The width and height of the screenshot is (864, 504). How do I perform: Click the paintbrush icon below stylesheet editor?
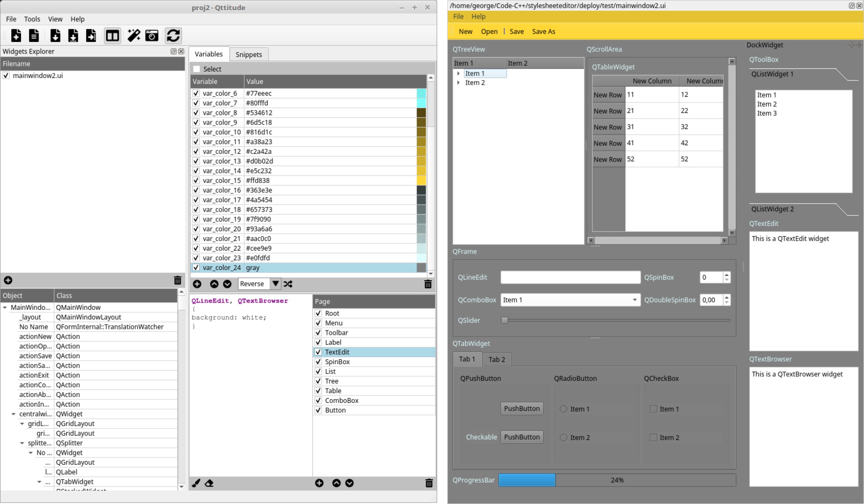pyautogui.click(x=196, y=483)
